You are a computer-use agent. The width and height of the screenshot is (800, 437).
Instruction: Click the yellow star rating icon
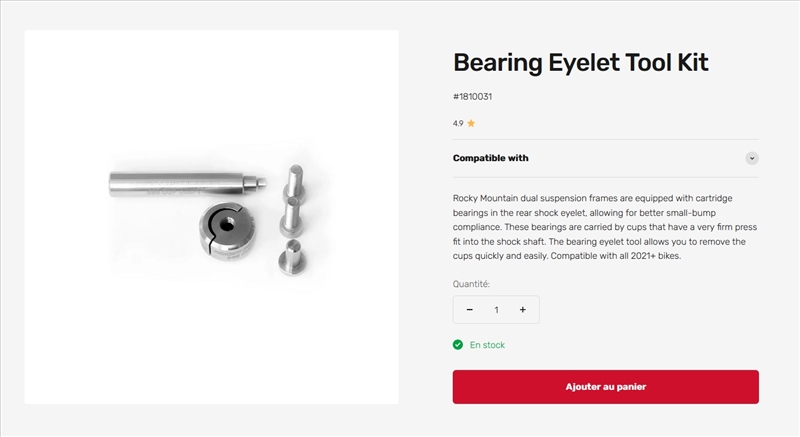tap(471, 124)
